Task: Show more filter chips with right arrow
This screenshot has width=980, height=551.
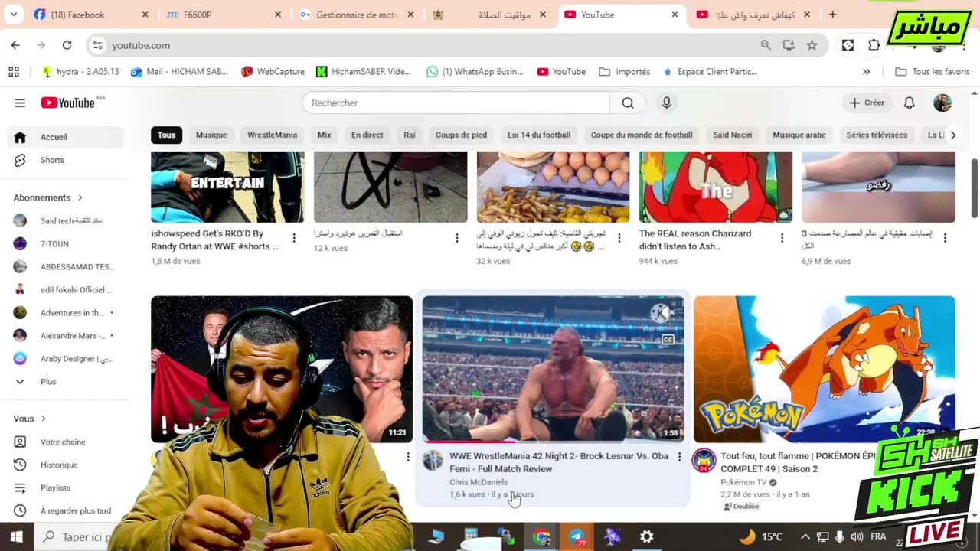Action: pos(952,135)
